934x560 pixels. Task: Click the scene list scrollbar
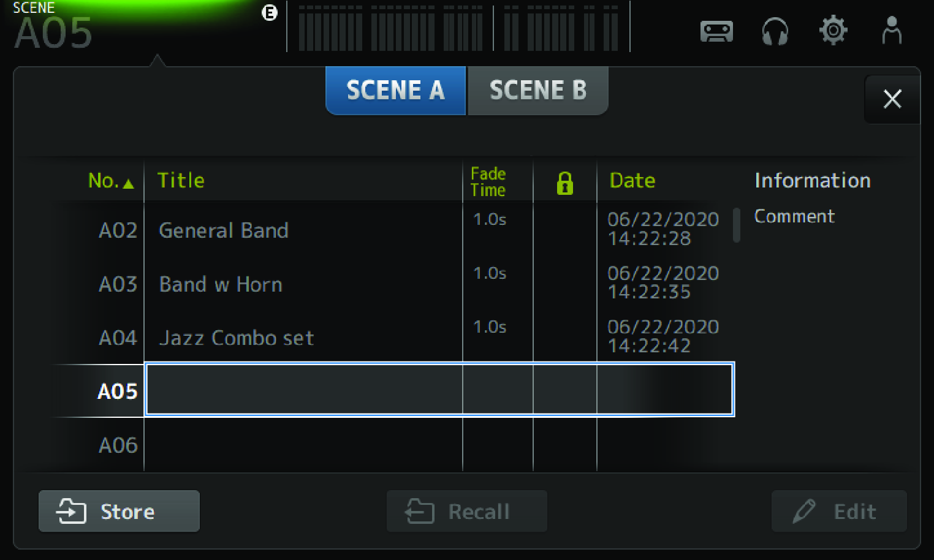click(x=737, y=225)
